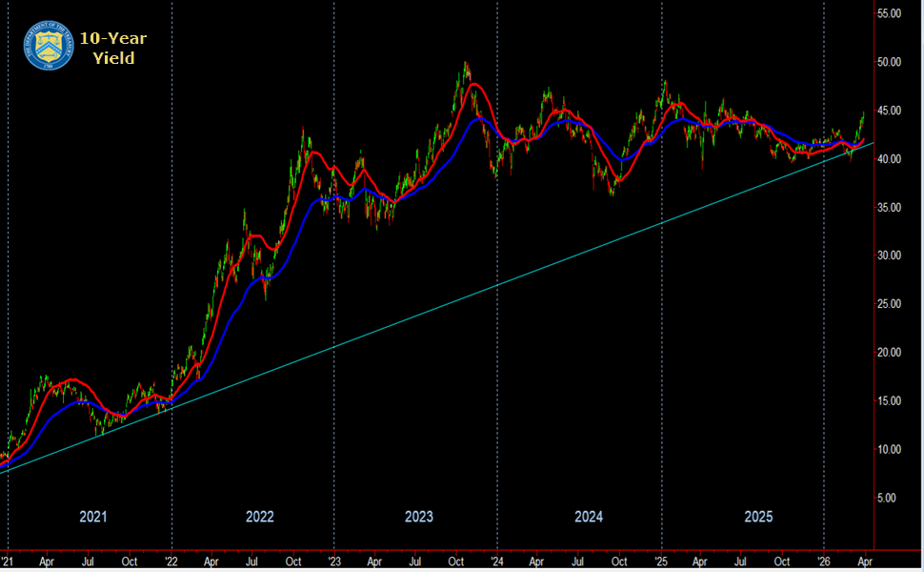
Task: Toggle the dashed gridline at '22
Action: click(170, 286)
